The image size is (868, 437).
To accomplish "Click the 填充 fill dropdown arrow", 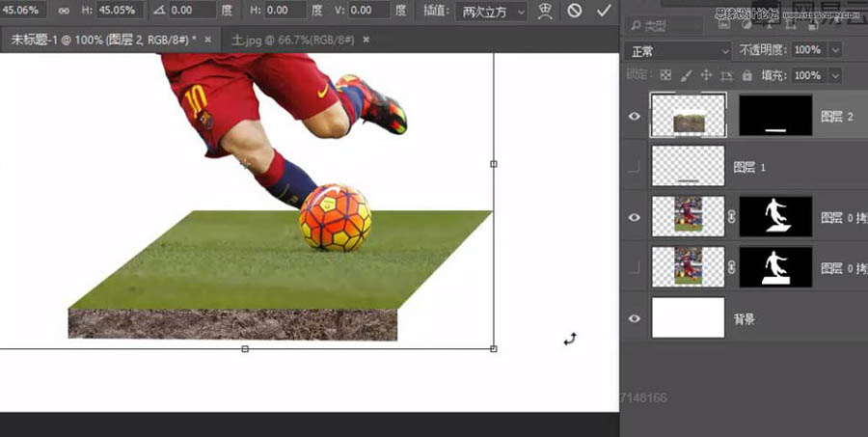I will click(834, 75).
